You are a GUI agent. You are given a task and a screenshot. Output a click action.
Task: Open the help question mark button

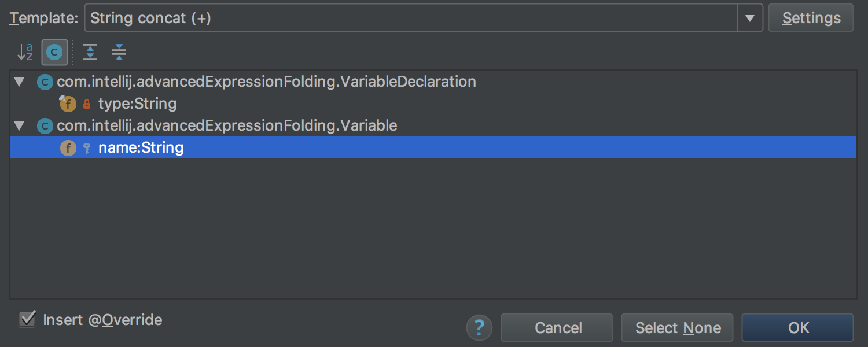tap(479, 328)
